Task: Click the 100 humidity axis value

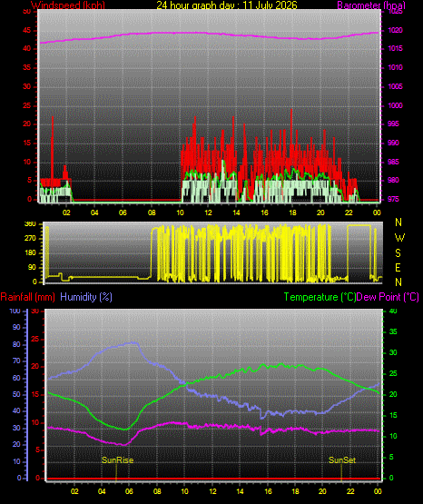Action: click(15, 311)
